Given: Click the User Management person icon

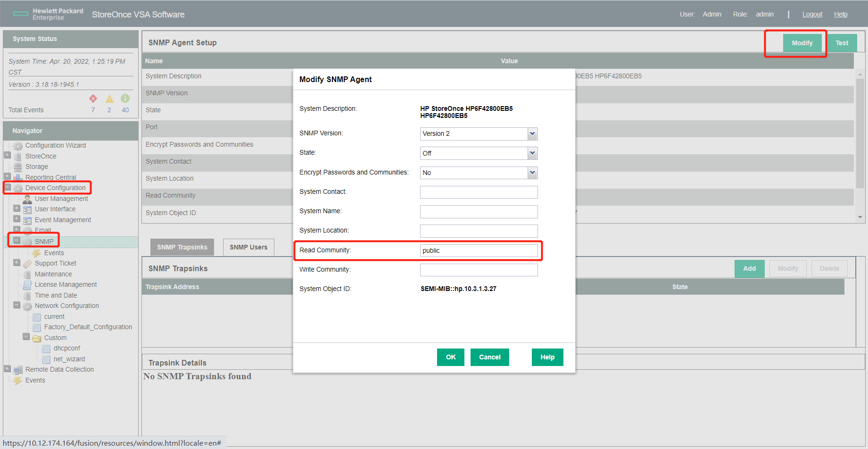Looking at the screenshot, I should pyautogui.click(x=27, y=199).
